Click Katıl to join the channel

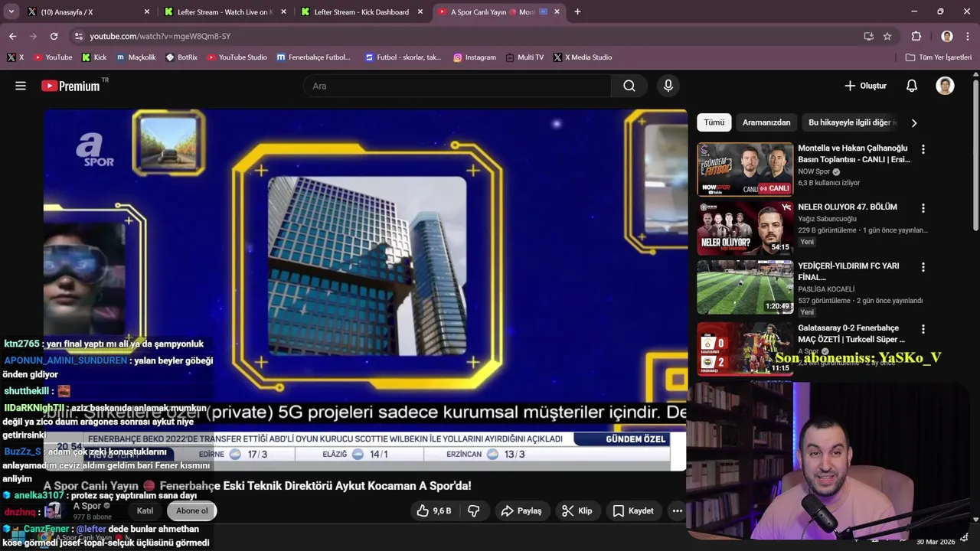pos(145,510)
